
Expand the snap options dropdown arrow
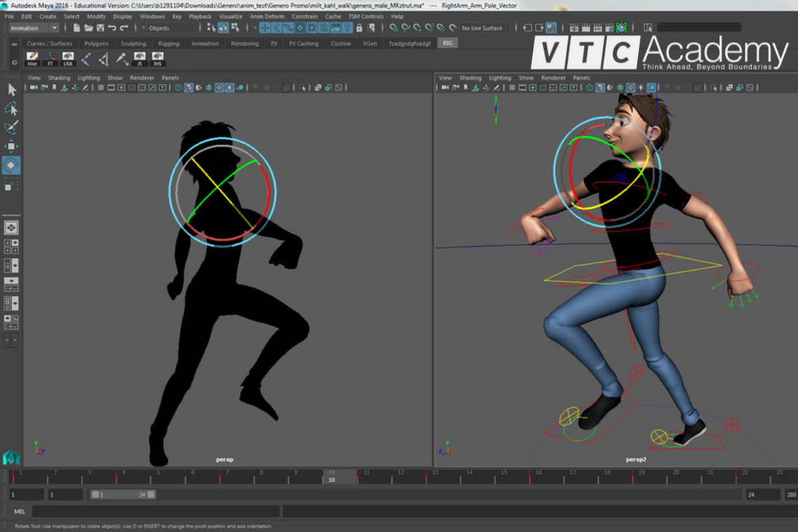[254, 28]
